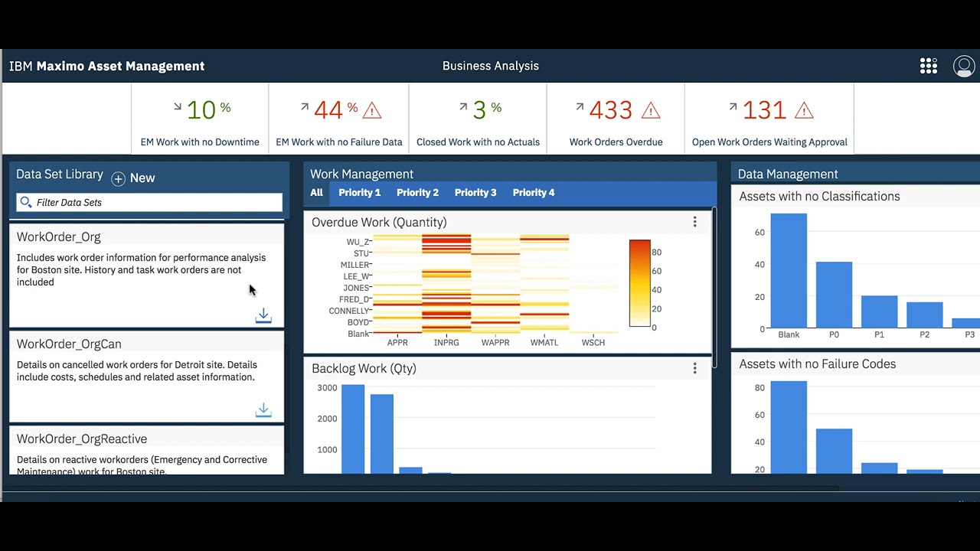The height and width of the screenshot is (551, 980).
Task: Click the MILLER row label in heatmap
Action: [355, 265]
